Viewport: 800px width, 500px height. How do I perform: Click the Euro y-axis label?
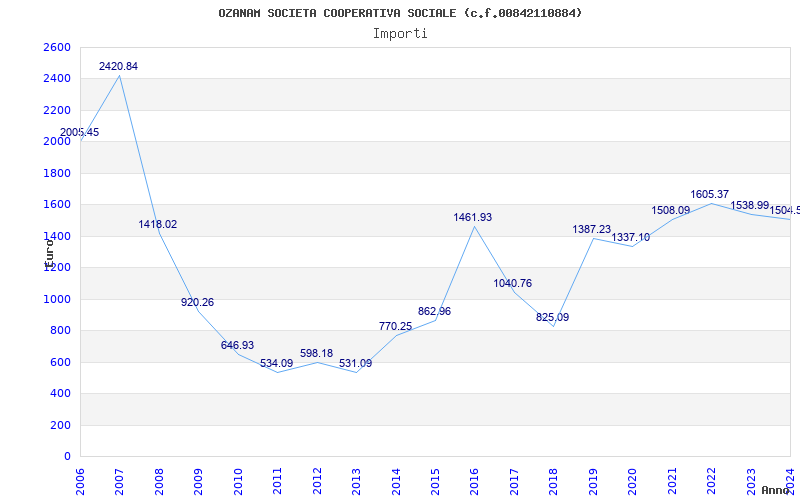coord(49,253)
